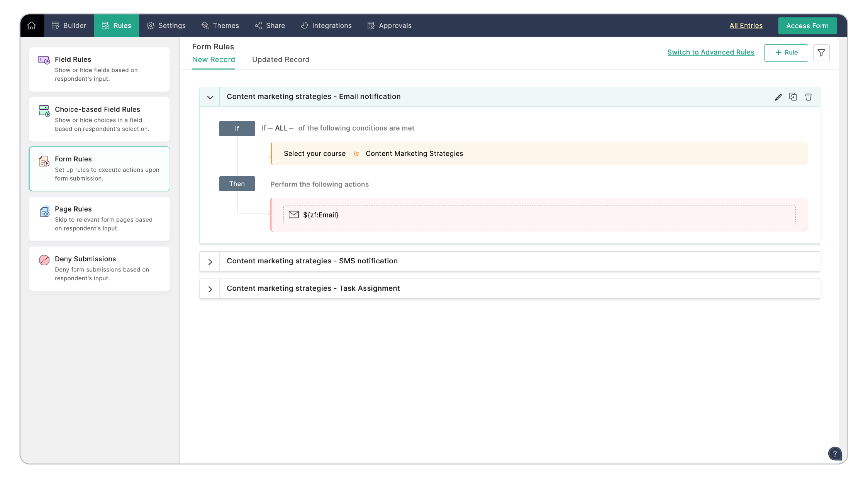Click the ${zf:Email} action field
The height and width of the screenshot is (478, 868).
(x=322, y=215)
